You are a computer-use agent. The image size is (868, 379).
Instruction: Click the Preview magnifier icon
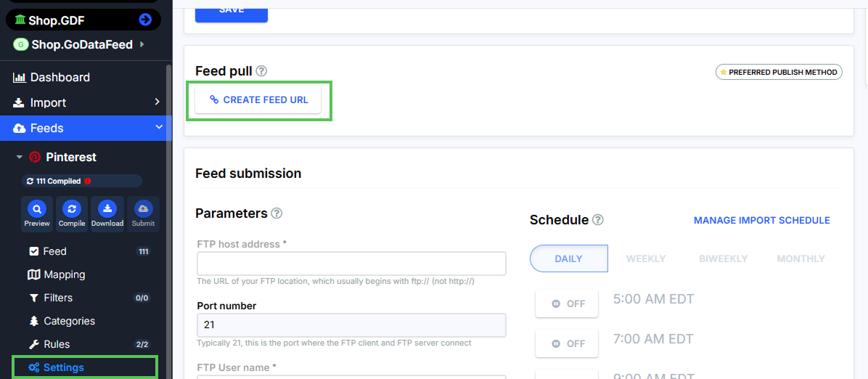(x=37, y=209)
